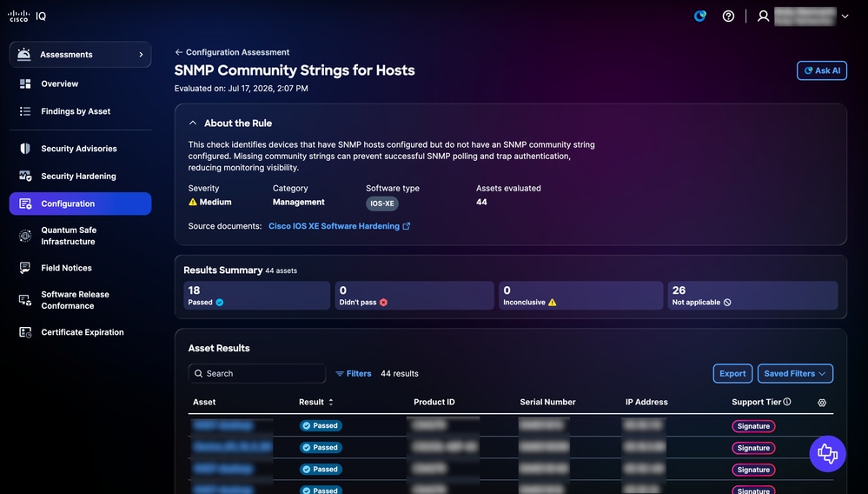Open the Saved Filters dropdown
Screen dimensions: 868x494
pos(795,373)
